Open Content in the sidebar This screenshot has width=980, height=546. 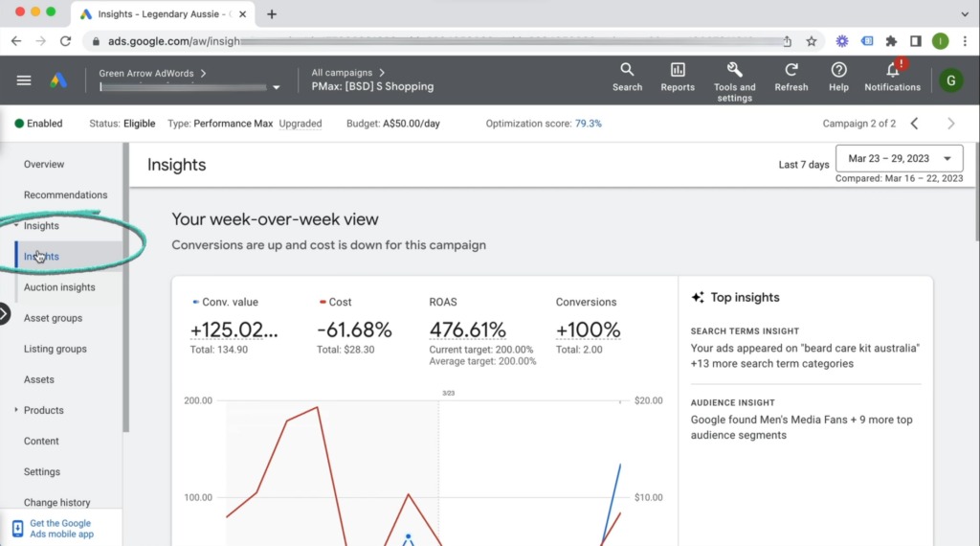[x=41, y=441]
